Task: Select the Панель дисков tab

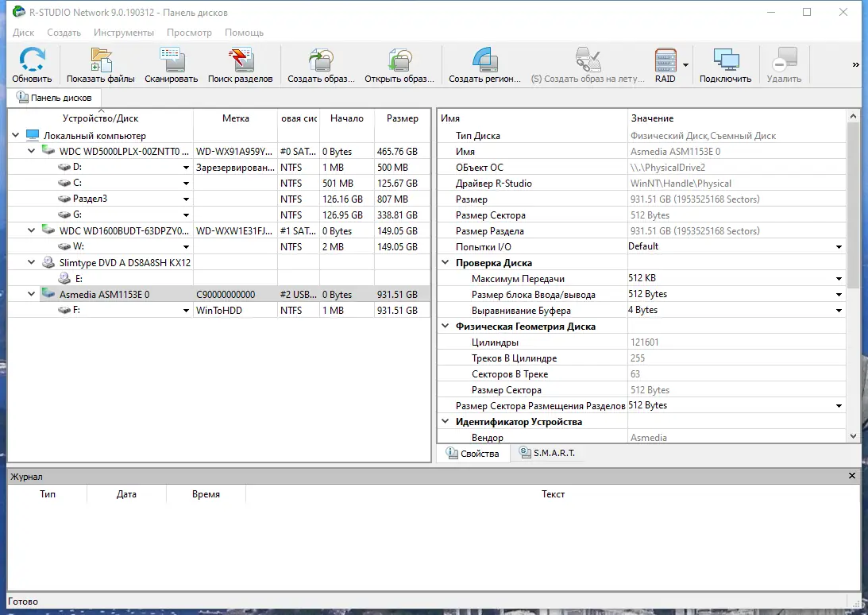Action: 54,98
